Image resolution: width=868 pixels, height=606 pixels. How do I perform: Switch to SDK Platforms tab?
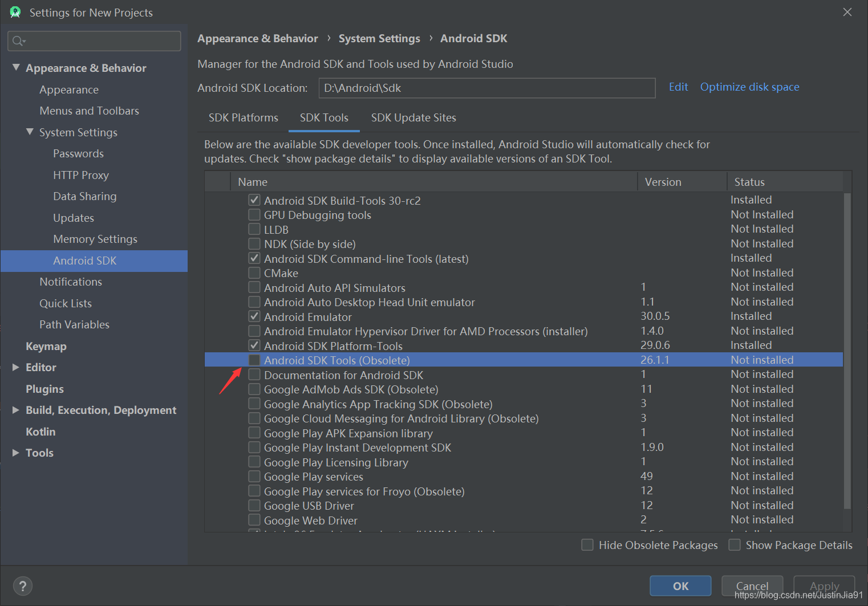(244, 117)
